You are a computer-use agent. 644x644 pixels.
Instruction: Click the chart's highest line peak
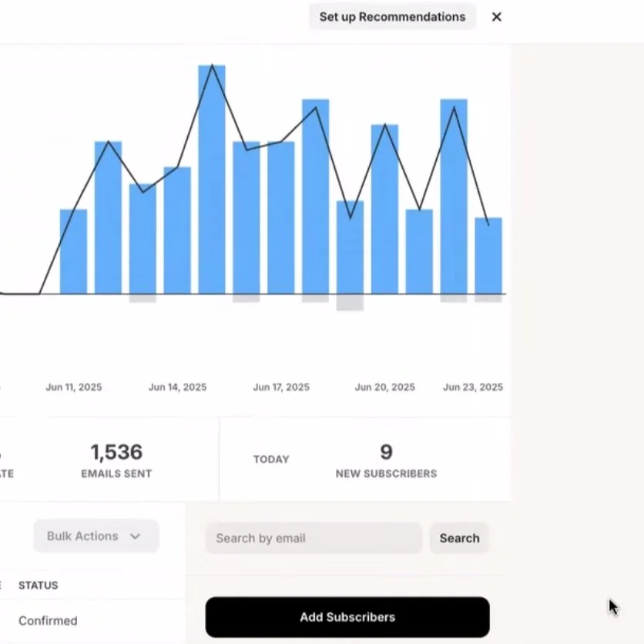click(213, 65)
